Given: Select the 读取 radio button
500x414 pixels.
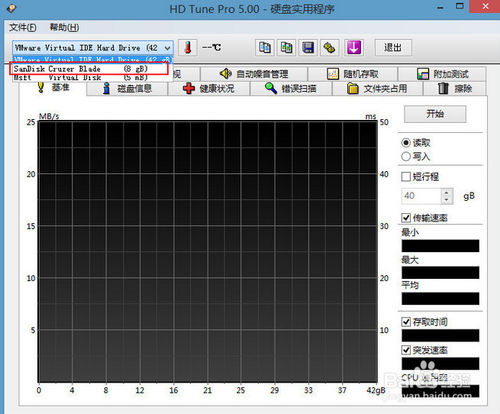Looking at the screenshot, I should pyautogui.click(x=406, y=143).
